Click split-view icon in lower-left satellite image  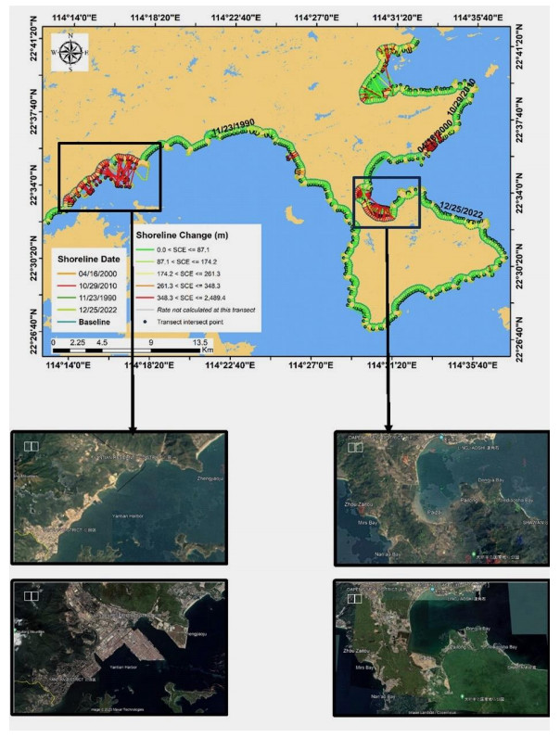(x=32, y=598)
